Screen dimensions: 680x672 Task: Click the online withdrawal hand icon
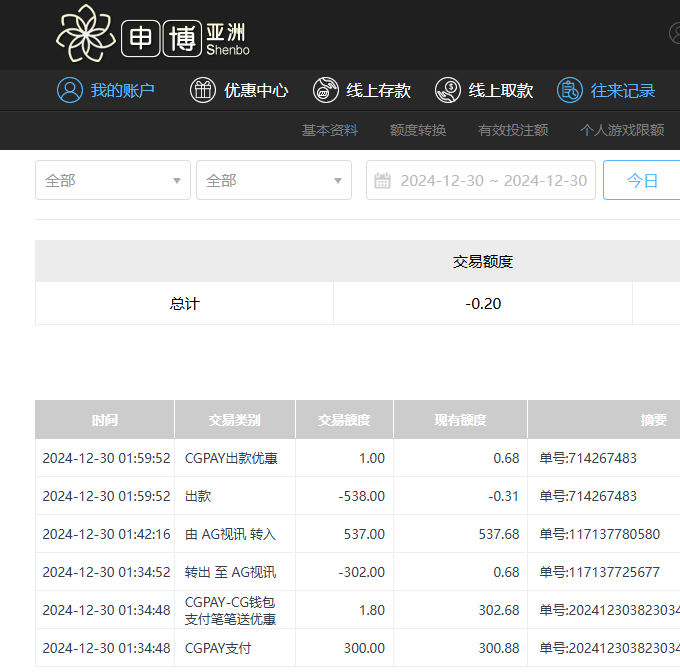448,90
